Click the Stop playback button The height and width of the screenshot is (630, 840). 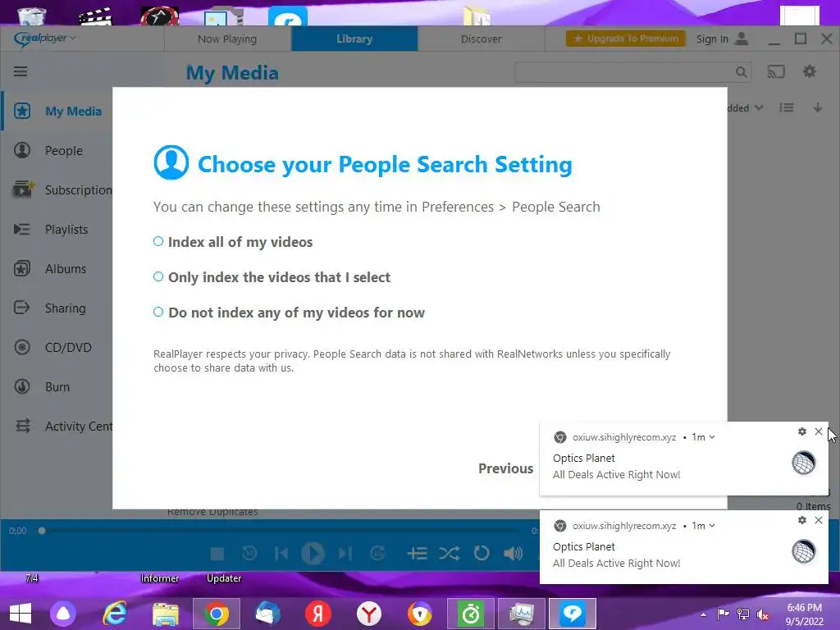pyautogui.click(x=217, y=554)
